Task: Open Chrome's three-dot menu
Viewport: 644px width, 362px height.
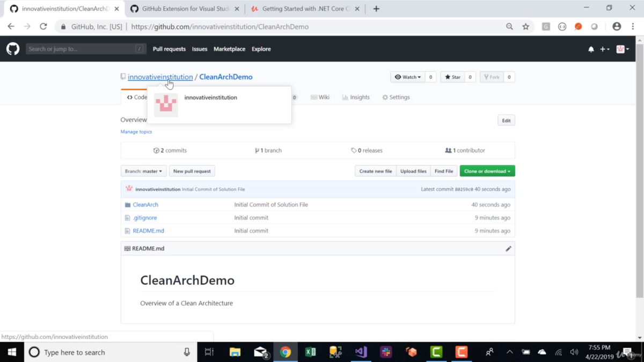Action: click(633, 26)
